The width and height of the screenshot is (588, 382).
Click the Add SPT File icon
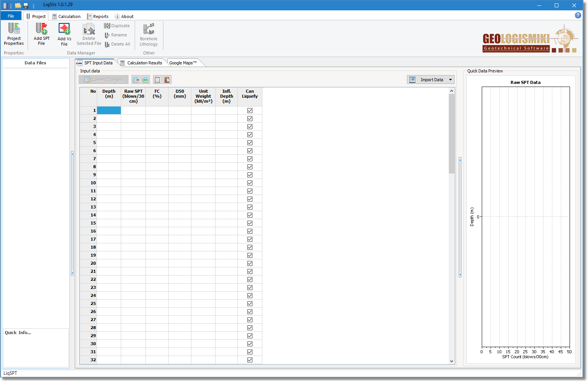pos(41,34)
